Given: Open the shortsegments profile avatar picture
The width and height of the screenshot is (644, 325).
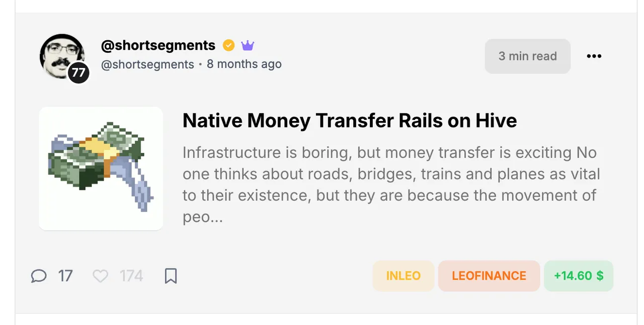Looking at the screenshot, I should 62,56.
